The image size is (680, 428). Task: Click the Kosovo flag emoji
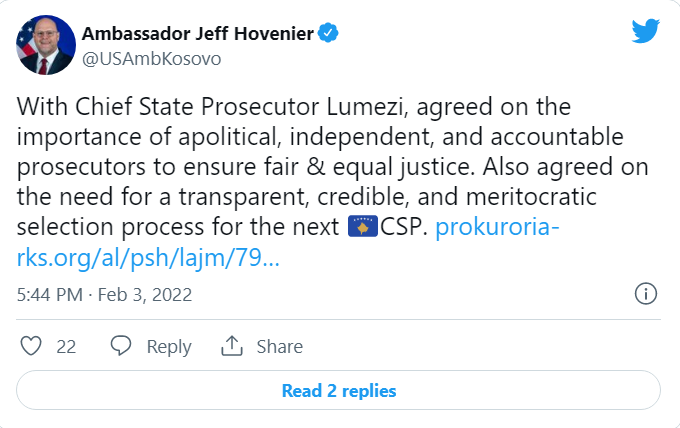point(360,226)
